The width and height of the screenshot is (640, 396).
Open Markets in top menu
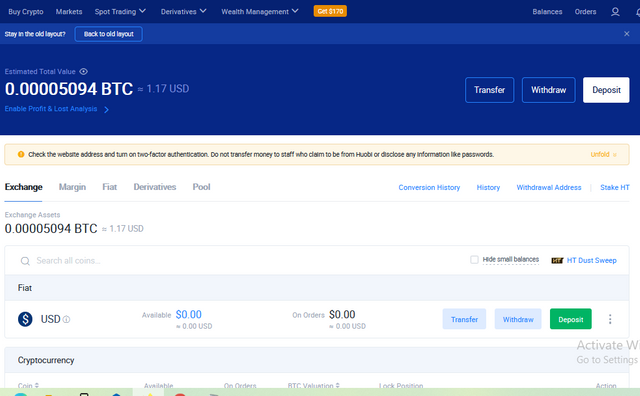point(69,12)
